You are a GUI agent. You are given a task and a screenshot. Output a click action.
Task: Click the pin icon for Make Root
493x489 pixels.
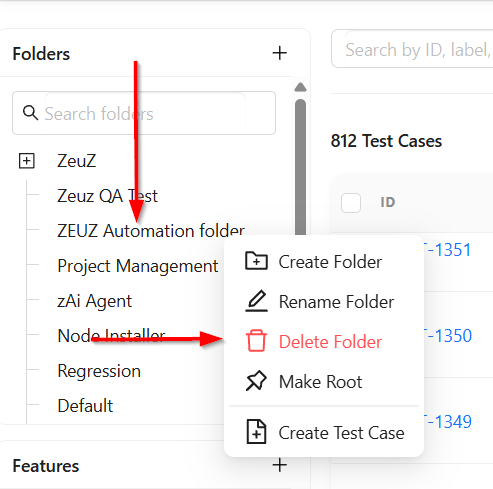click(x=256, y=381)
